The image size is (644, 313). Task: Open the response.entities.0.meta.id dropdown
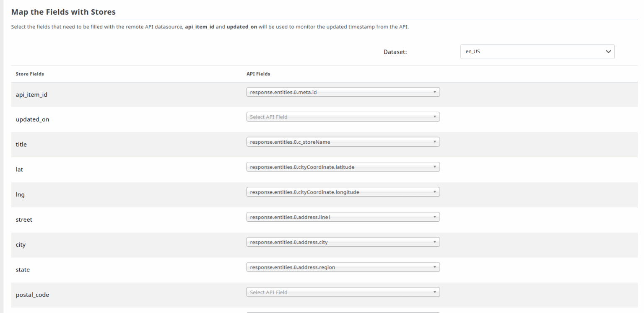tap(343, 92)
